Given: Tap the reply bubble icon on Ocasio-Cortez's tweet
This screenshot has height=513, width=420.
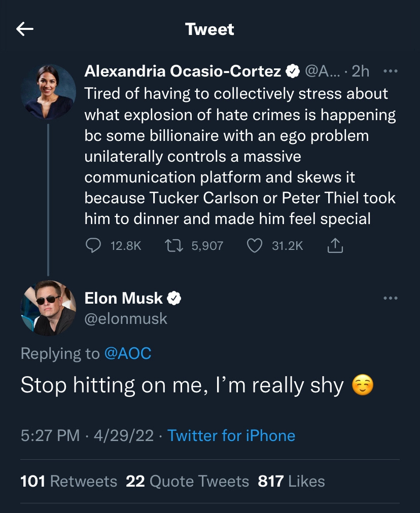Looking at the screenshot, I should (x=93, y=246).
